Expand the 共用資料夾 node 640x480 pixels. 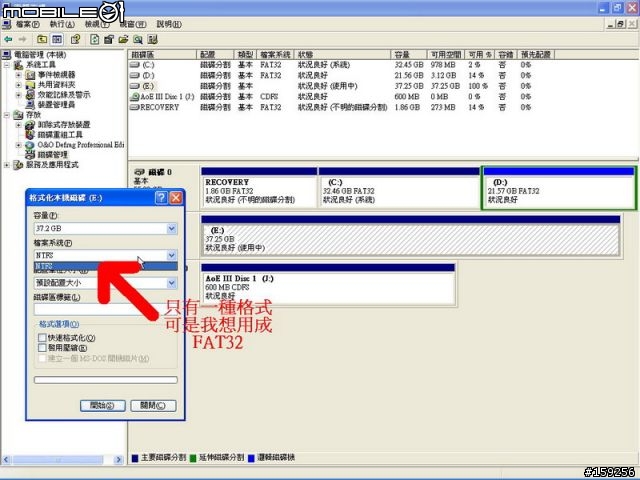pos(19,85)
